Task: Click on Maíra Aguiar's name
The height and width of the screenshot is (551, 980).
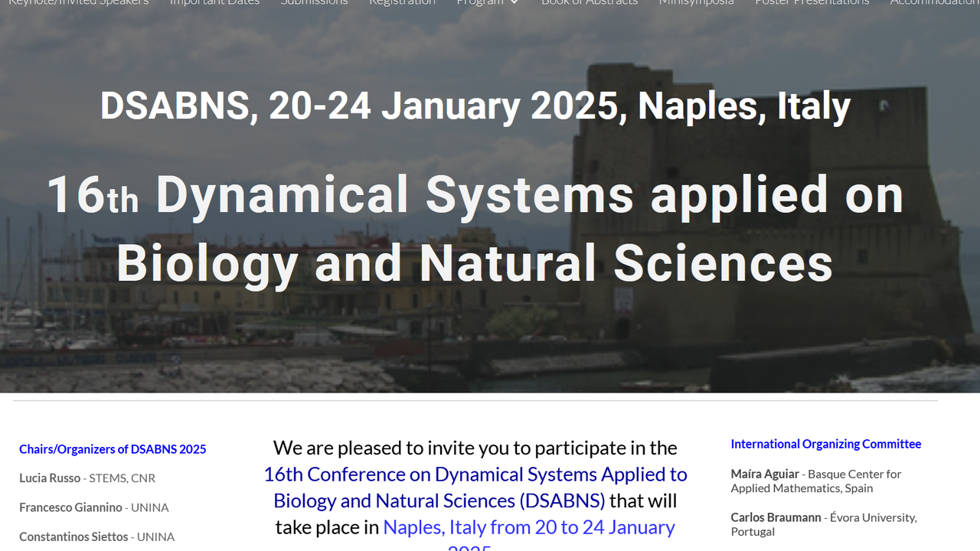Action: 764,474
